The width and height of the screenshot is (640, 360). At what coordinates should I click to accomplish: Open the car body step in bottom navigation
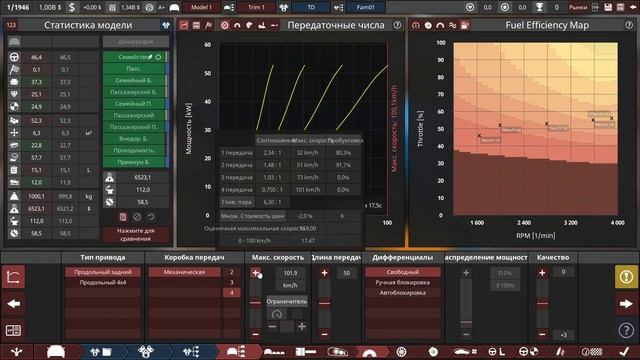coord(56,351)
